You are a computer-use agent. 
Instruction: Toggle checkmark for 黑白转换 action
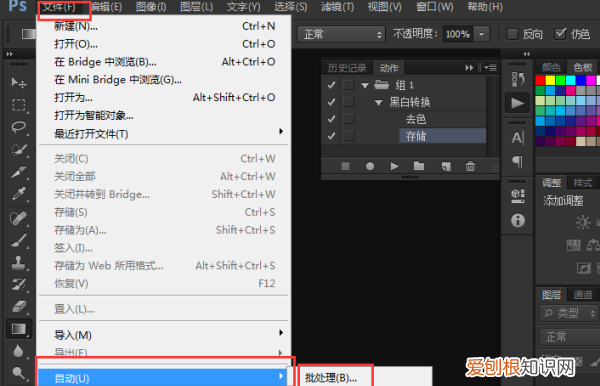click(331, 102)
